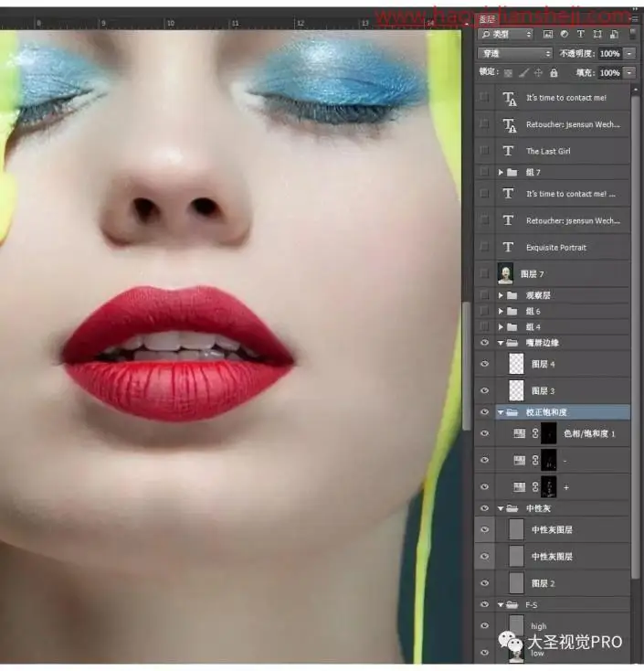
Task: Filter layers by smart objects icon
Action: (x=614, y=34)
